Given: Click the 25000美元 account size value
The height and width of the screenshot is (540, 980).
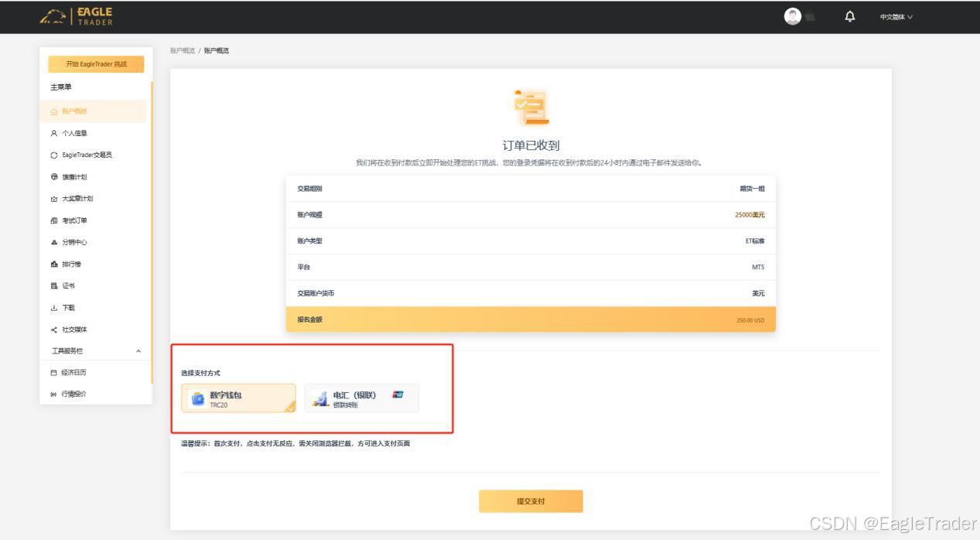Looking at the screenshot, I should tap(750, 215).
